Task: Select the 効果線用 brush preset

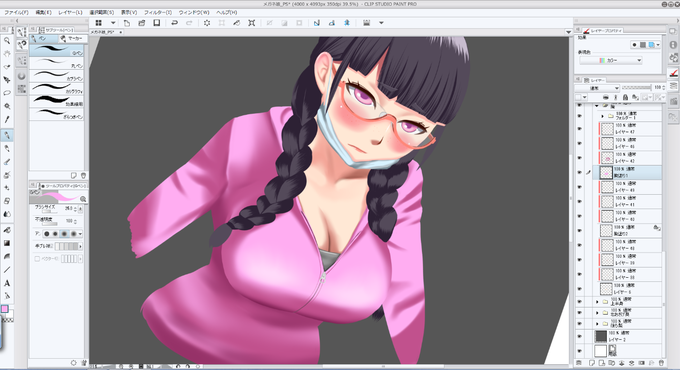Action: pyautogui.click(x=56, y=102)
